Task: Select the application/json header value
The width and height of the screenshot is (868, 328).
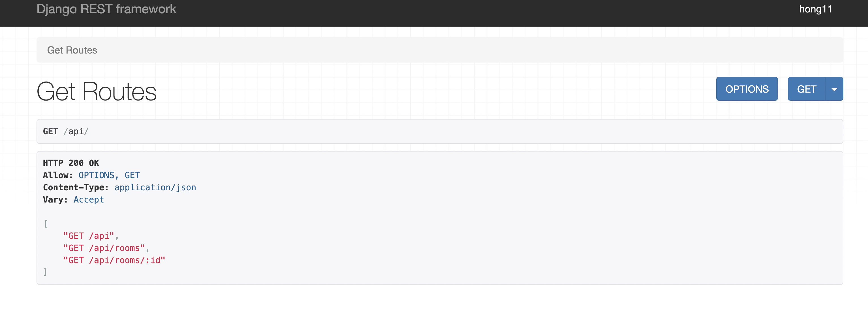Action: tap(155, 188)
